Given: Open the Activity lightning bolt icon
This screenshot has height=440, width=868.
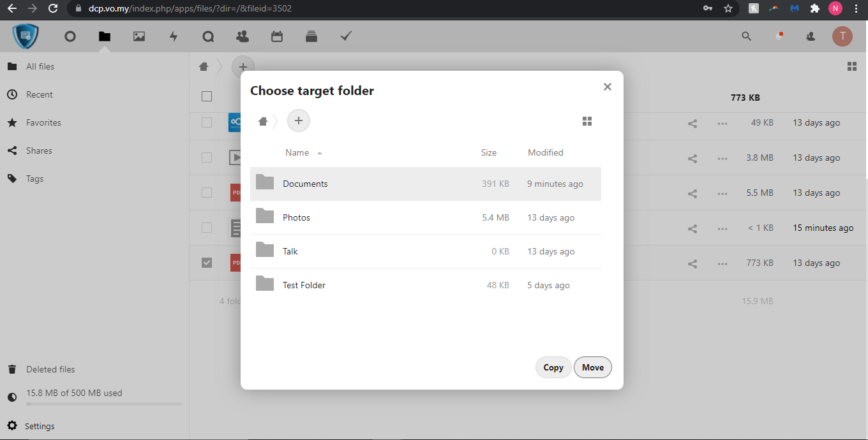Looking at the screenshot, I should pos(174,36).
